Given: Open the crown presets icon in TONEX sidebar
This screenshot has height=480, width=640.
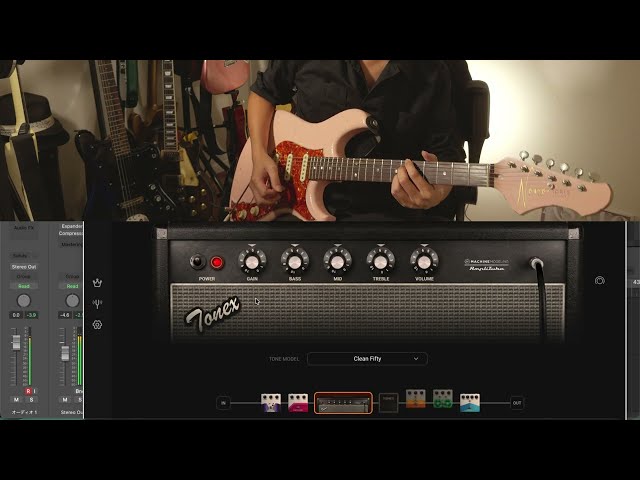Looking at the screenshot, I should [x=97, y=282].
